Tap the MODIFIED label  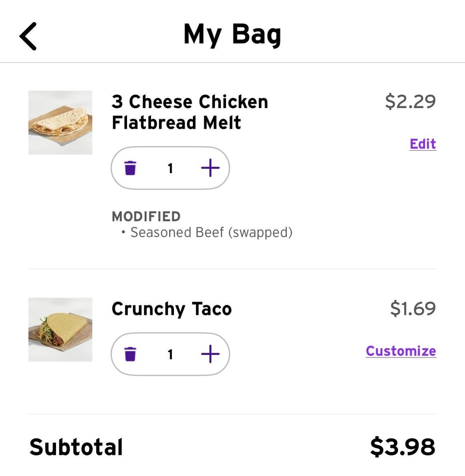pos(146,216)
